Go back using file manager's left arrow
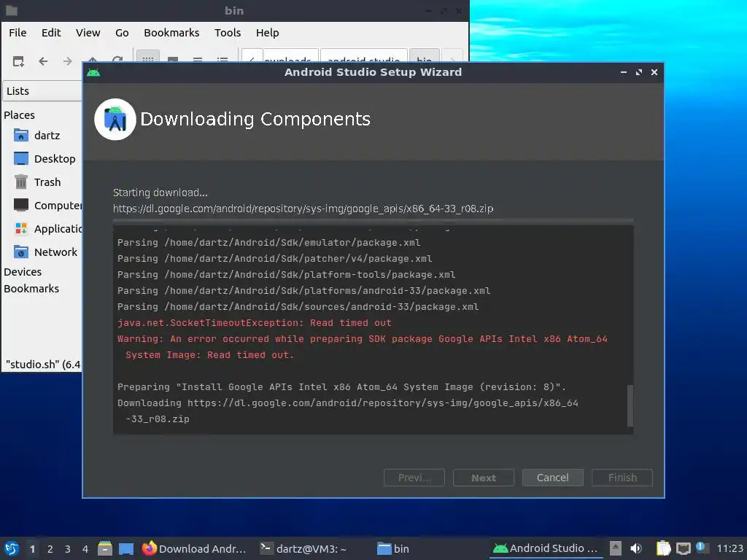 pos(43,61)
